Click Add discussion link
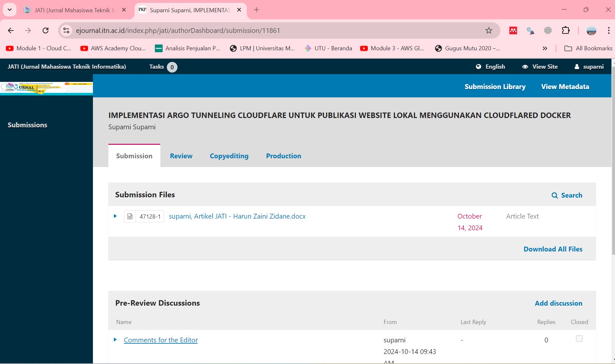 click(x=559, y=303)
